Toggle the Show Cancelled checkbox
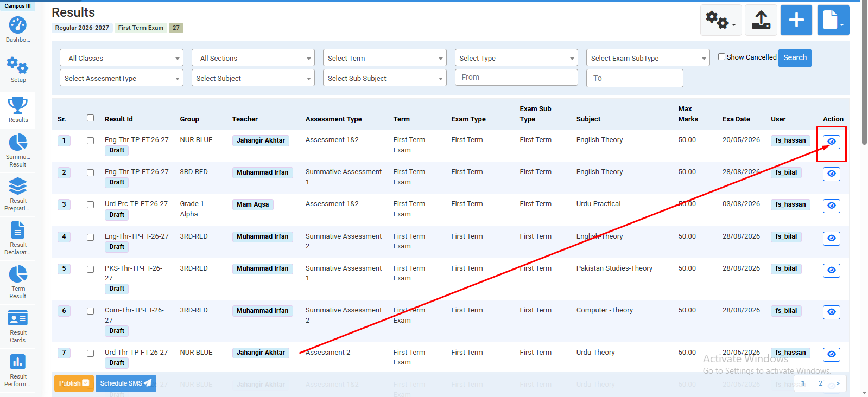The width and height of the screenshot is (868, 397). tap(722, 57)
